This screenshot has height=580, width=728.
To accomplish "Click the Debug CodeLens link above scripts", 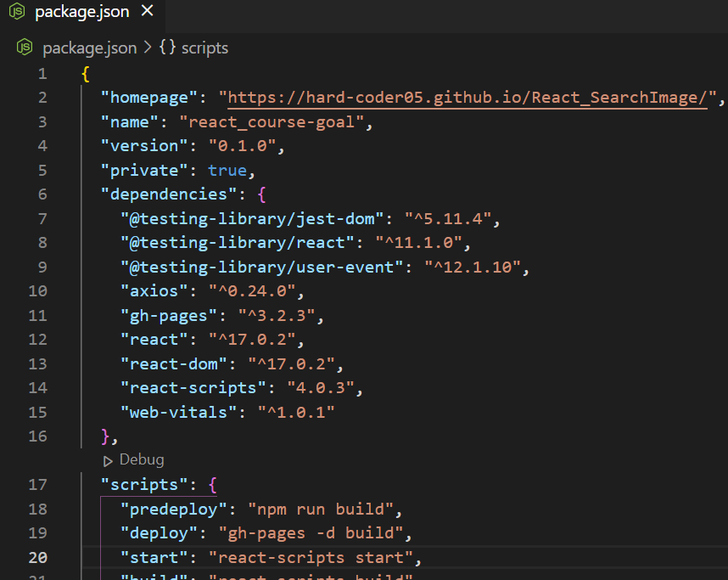I will 141,459.
